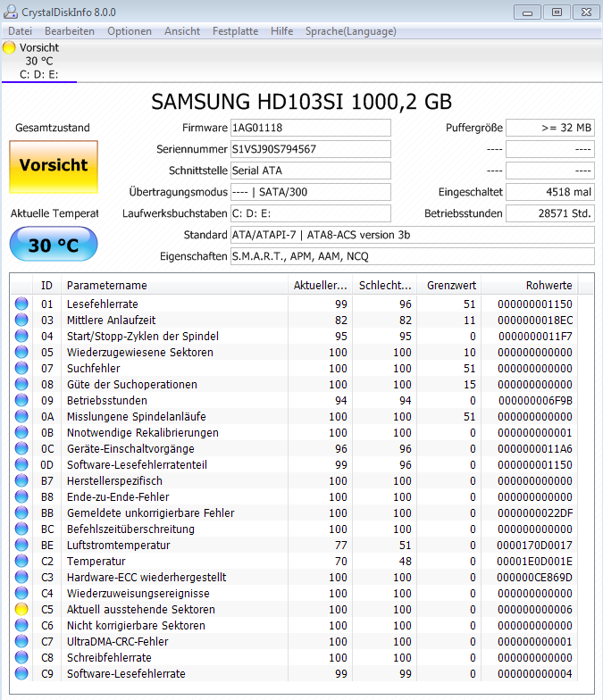Click the Gesamtzustand label
This screenshot has width=603, height=700.
[53, 128]
